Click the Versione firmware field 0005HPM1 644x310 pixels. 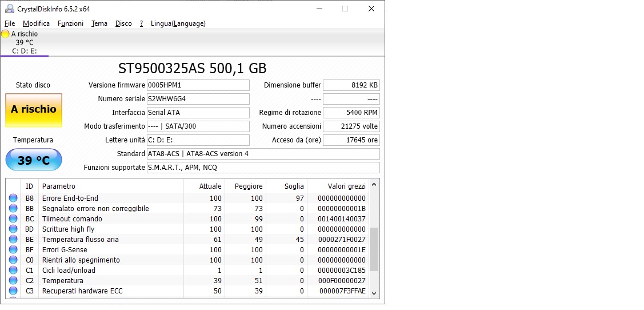click(x=198, y=85)
